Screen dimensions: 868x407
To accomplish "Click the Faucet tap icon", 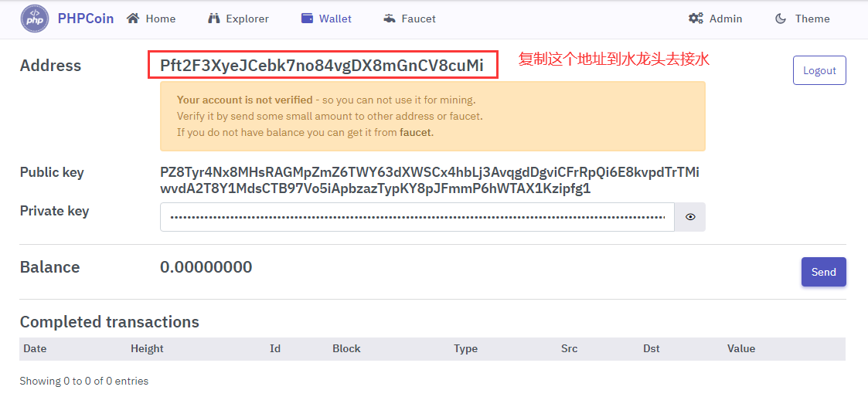I will [x=389, y=19].
